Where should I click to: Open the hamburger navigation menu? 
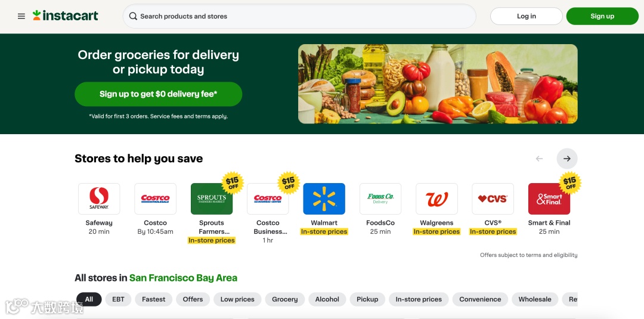click(x=21, y=17)
